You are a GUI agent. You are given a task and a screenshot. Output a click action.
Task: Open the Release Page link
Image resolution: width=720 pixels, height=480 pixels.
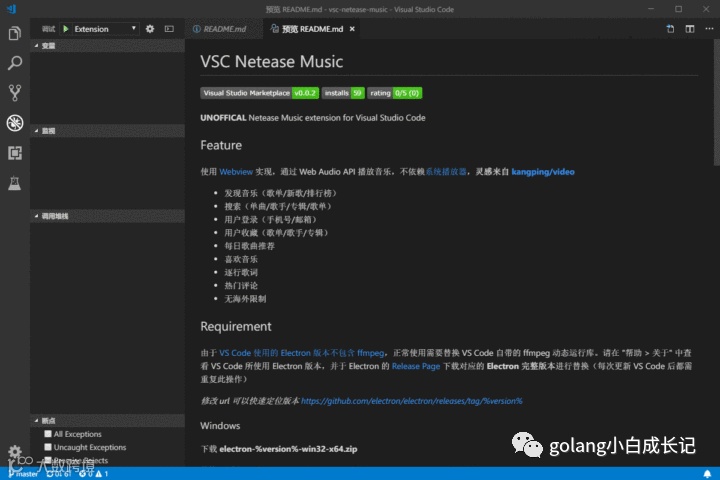click(x=416, y=366)
